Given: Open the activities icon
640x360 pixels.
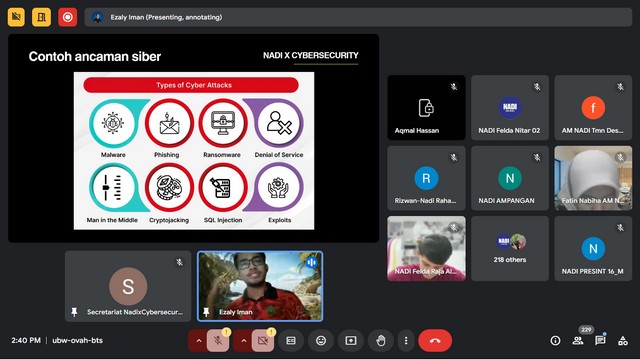Looking at the screenshot, I should [x=623, y=340].
